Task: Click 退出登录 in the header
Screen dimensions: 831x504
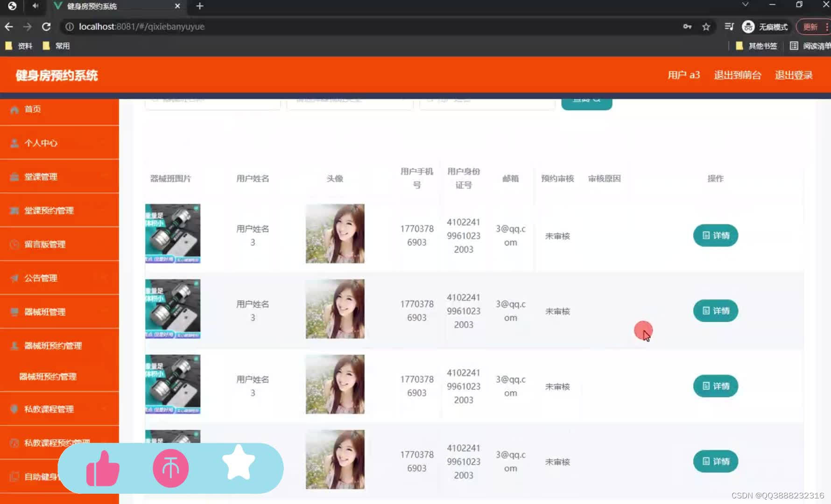Action: pos(794,75)
